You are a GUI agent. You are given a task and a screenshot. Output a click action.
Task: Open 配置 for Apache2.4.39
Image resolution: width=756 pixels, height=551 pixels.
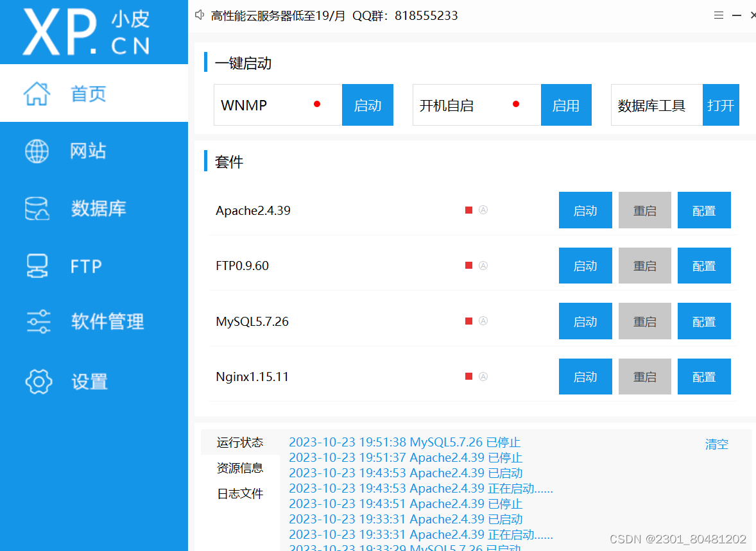704,210
